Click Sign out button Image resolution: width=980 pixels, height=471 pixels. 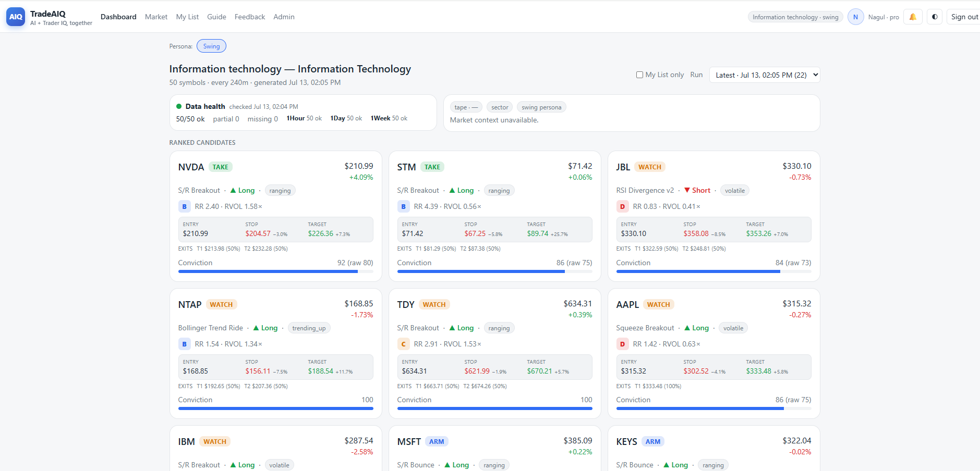click(964, 17)
